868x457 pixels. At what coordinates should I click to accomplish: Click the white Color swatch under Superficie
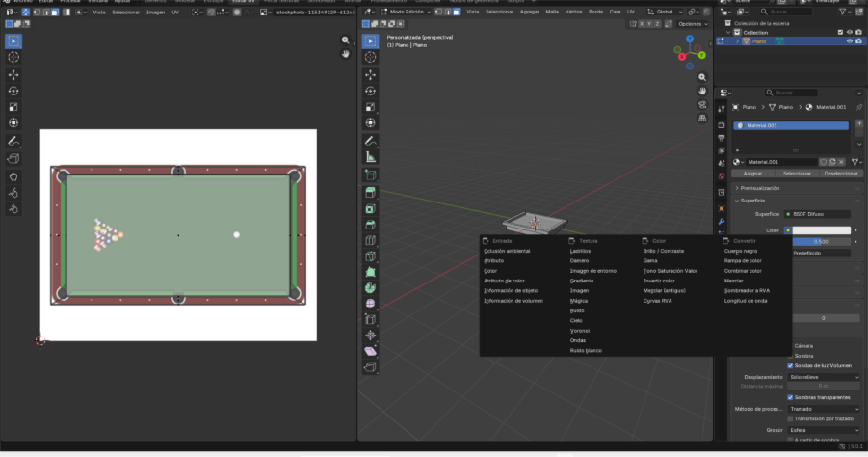click(x=822, y=230)
